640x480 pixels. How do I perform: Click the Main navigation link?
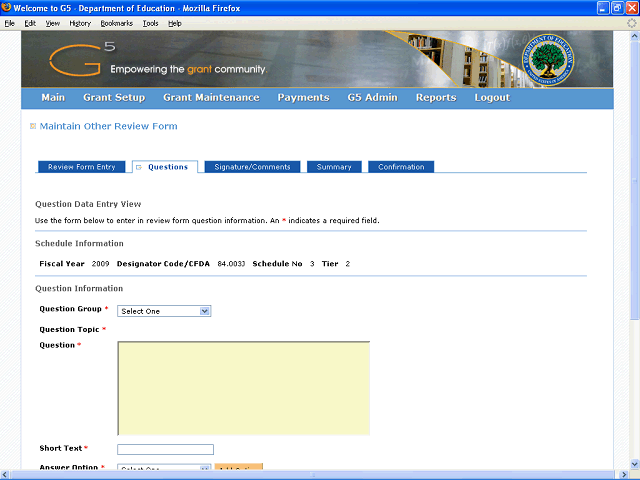(x=53, y=98)
